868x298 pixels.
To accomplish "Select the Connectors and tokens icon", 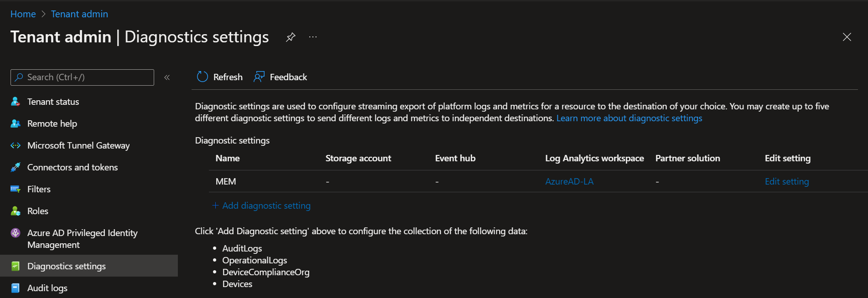I will [16, 167].
